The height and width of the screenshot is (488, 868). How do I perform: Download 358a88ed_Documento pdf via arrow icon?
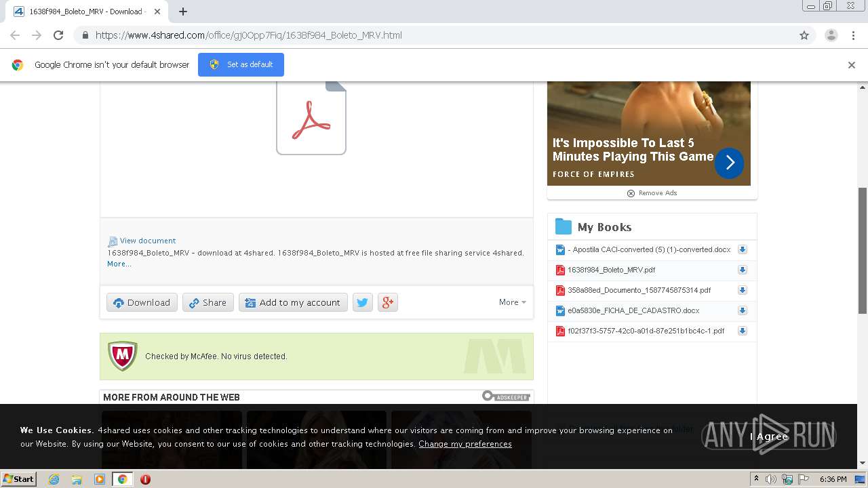pos(743,290)
